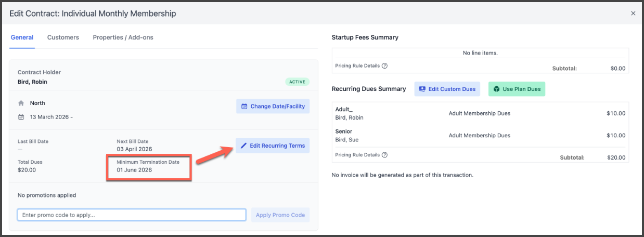This screenshot has height=237, width=644.
Task: Open the Properties / Add-ons tab
Action: [123, 37]
